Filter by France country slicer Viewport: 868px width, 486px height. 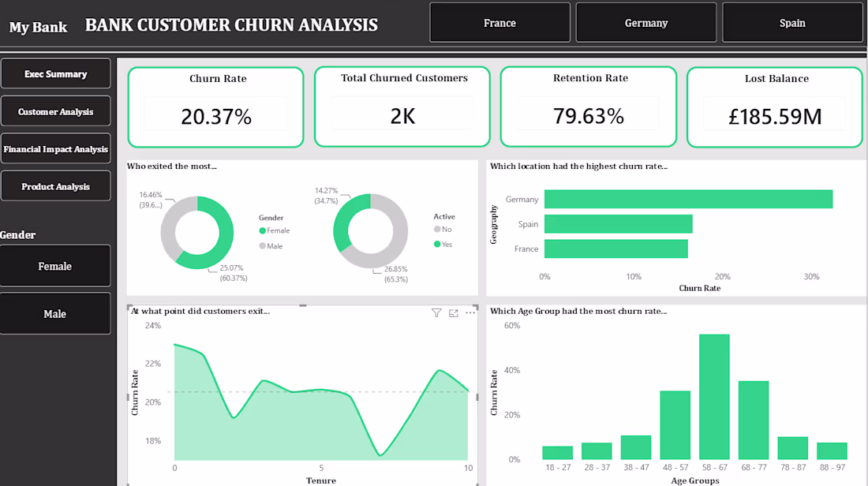tap(499, 23)
